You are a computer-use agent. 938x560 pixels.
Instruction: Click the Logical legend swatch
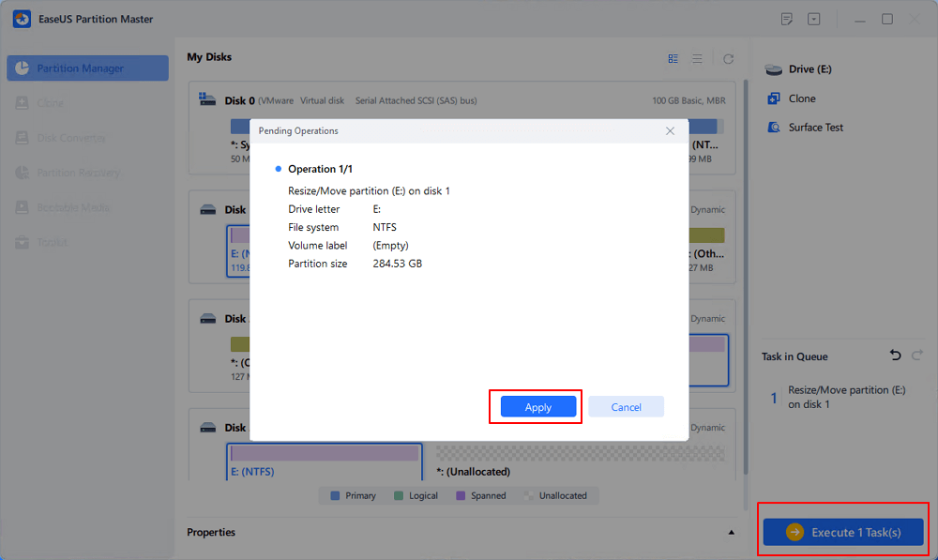click(x=399, y=495)
